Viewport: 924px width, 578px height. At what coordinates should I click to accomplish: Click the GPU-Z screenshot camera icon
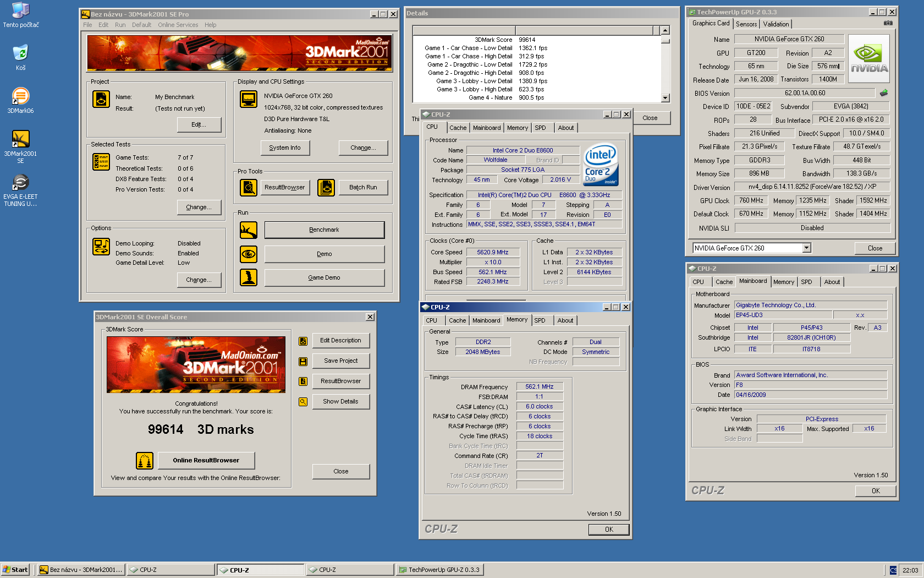888,23
